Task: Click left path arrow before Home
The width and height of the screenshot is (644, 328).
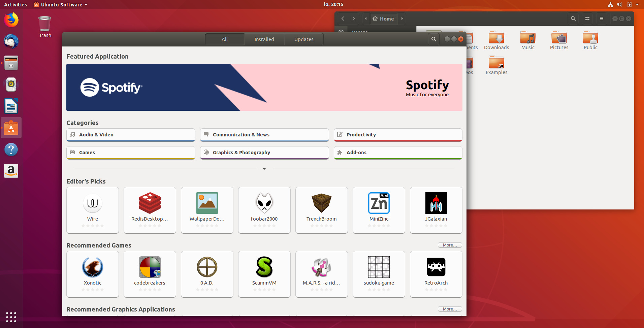Action: click(x=366, y=19)
